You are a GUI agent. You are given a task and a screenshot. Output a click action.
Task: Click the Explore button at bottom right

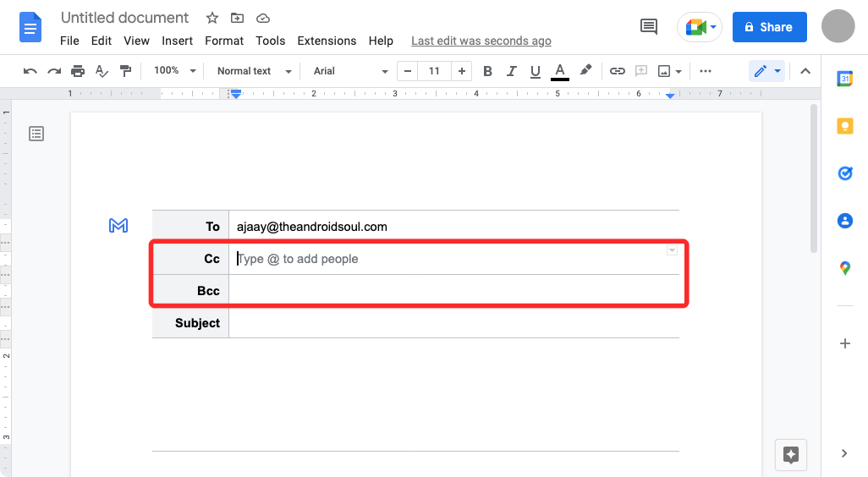tap(790, 455)
